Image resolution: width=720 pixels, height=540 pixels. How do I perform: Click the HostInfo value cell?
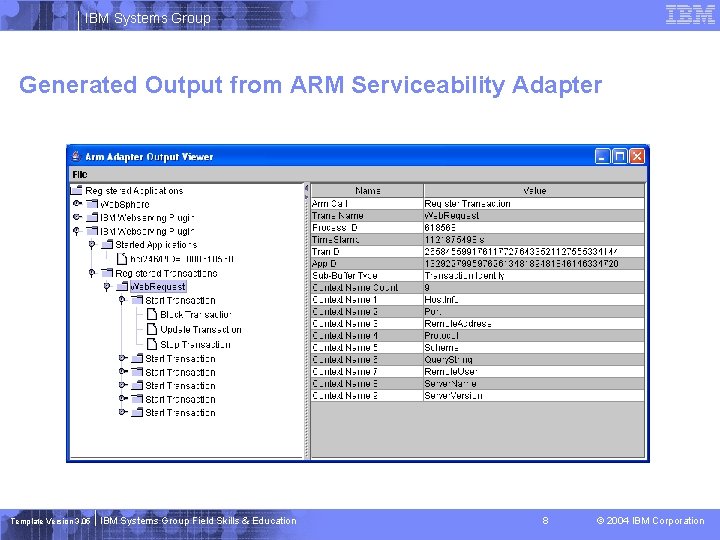534,299
